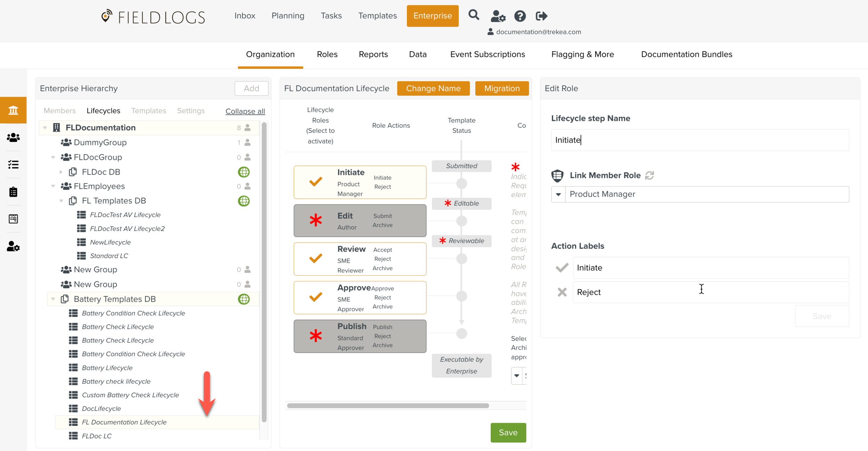Click the gray checkmark beside Initiate label
This screenshot has height=451, width=868.
pos(562,268)
